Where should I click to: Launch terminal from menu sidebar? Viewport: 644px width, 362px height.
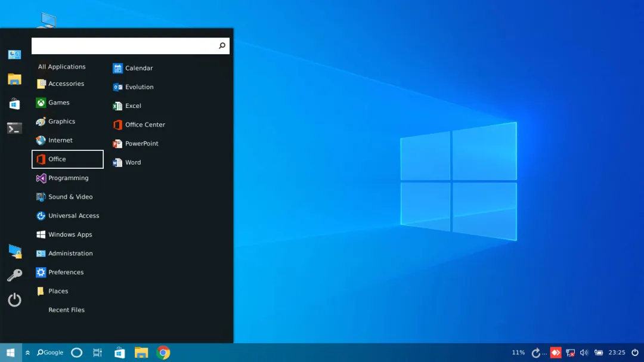click(x=14, y=129)
